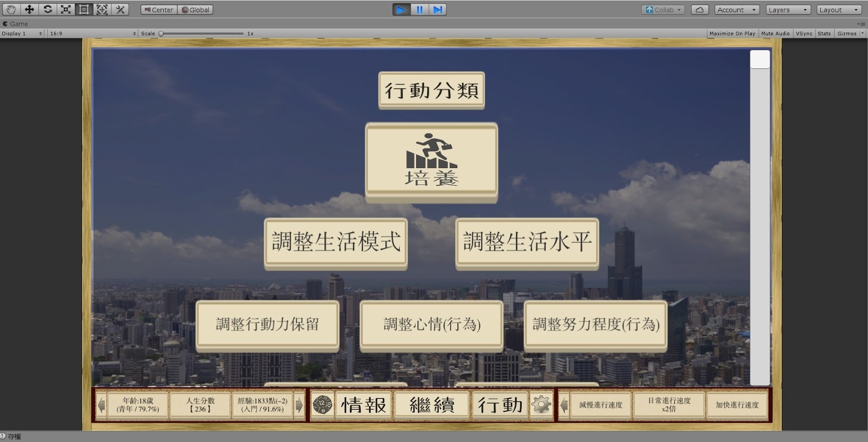Toggle Maximize On Play

pos(732,34)
